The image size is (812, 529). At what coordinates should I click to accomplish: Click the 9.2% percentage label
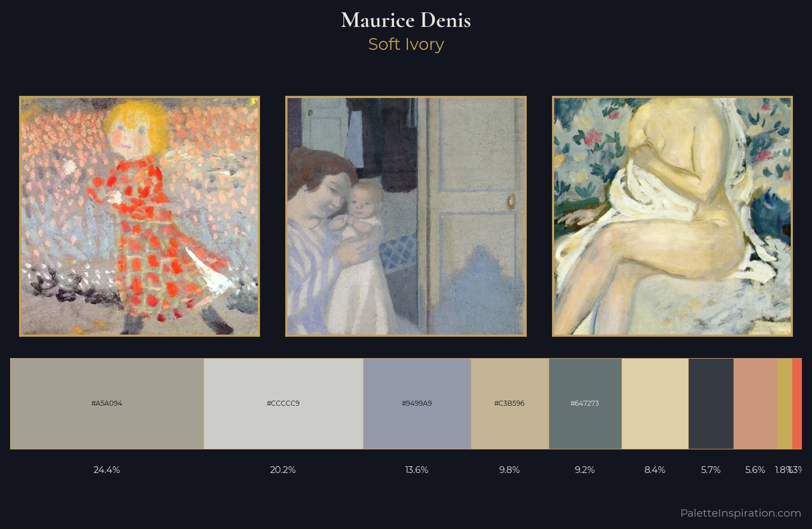coord(585,470)
